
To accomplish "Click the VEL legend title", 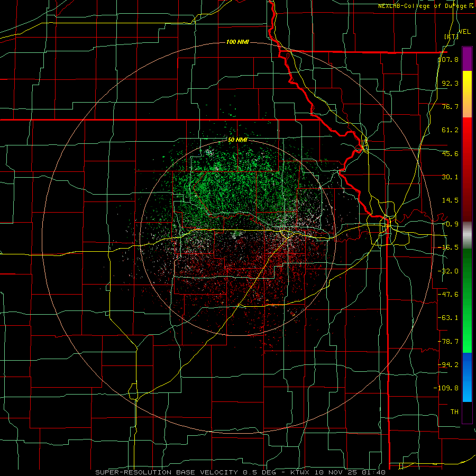I will pyautogui.click(x=465, y=32).
